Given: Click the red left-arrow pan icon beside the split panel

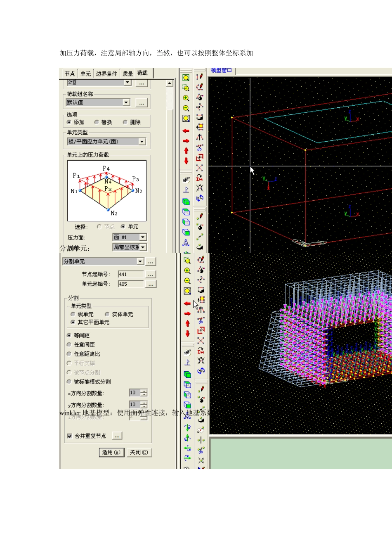Looking at the screenshot, I should (187, 304).
